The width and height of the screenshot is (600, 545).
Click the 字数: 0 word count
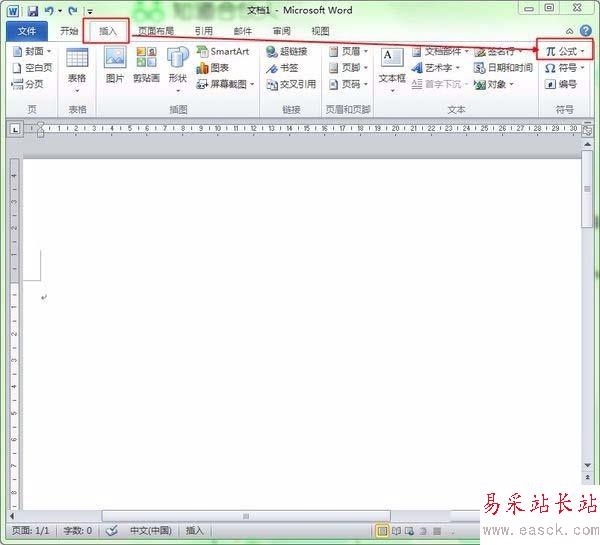pyautogui.click(x=77, y=530)
